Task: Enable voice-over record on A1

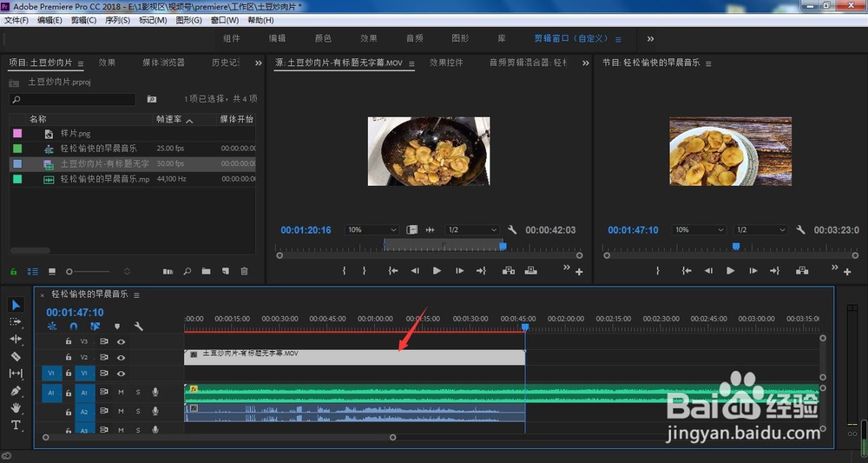Action: pyautogui.click(x=155, y=392)
